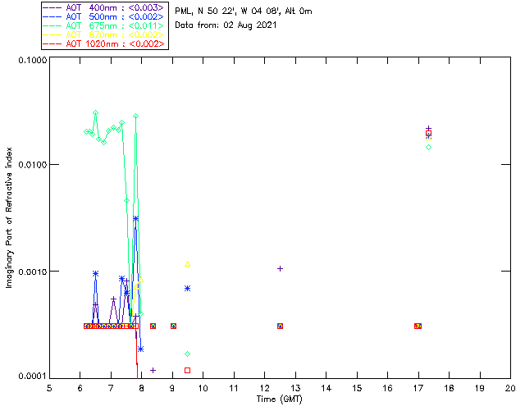Click the green diamond marker at 17.3 hours
Screen dimensions: 525x420
[x=428, y=148]
